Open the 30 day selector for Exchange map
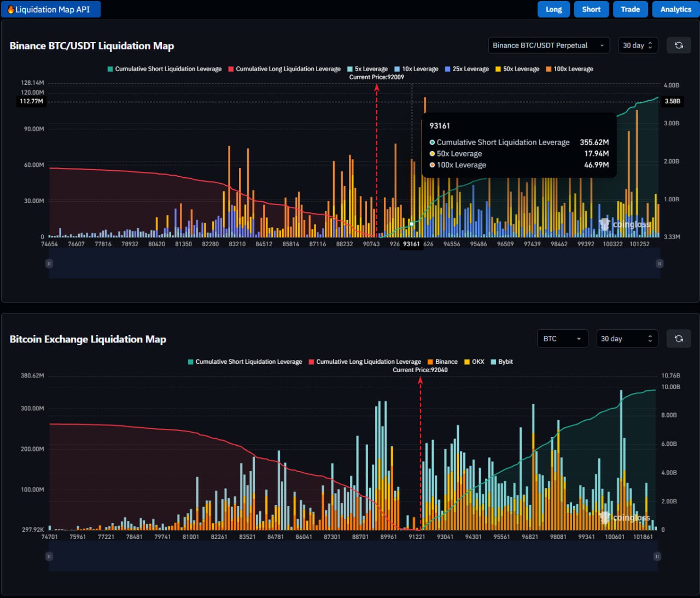Screen dimensions: 700x598 pyautogui.click(x=627, y=339)
